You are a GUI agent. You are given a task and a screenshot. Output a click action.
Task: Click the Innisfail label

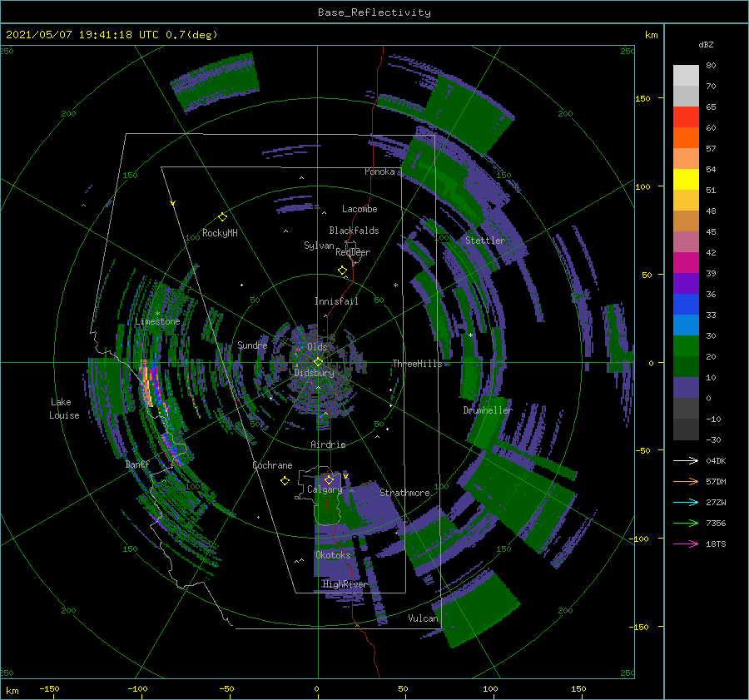point(336,301)
